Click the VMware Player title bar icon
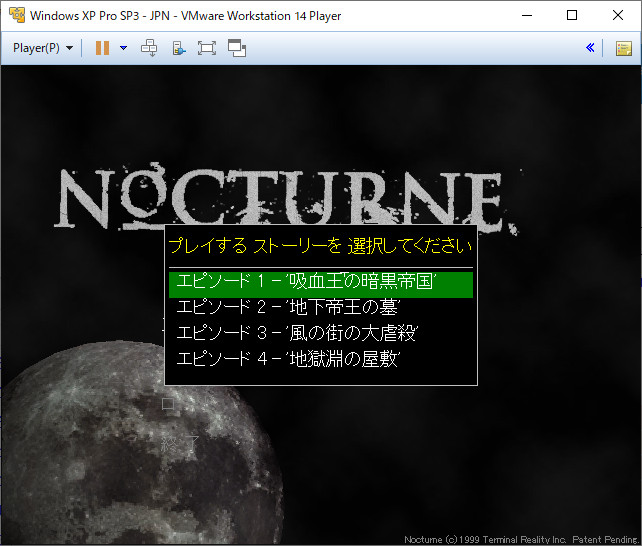642x546 pixels. pos(17,15)
